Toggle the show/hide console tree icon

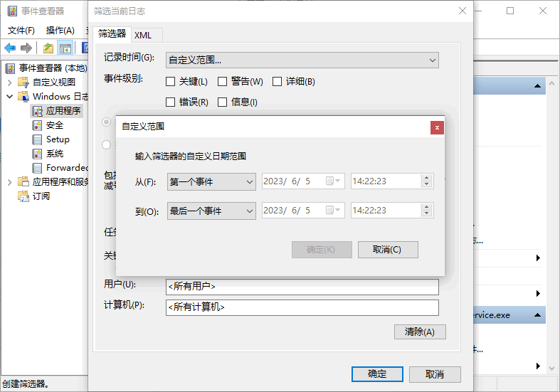click(65, 48)
